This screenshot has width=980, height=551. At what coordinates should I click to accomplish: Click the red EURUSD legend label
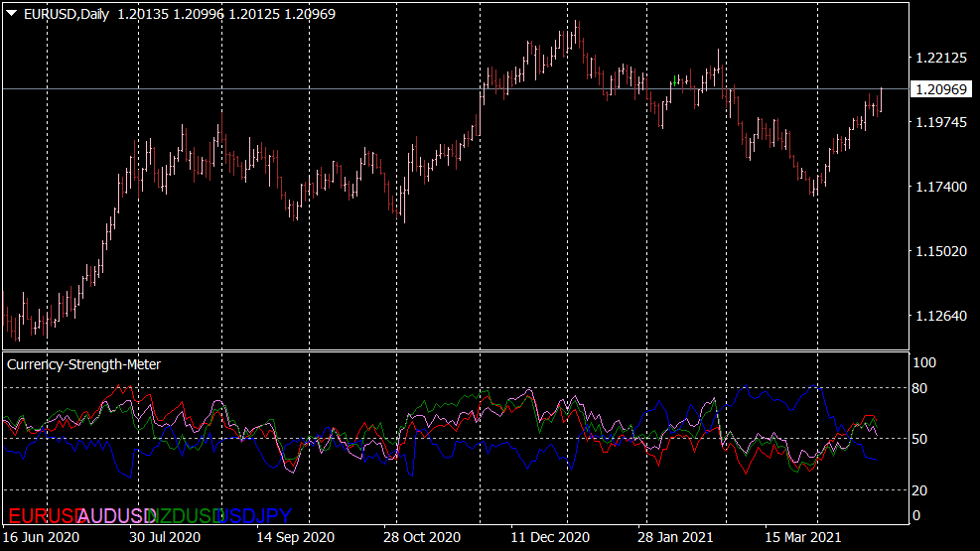pos(42,515)
